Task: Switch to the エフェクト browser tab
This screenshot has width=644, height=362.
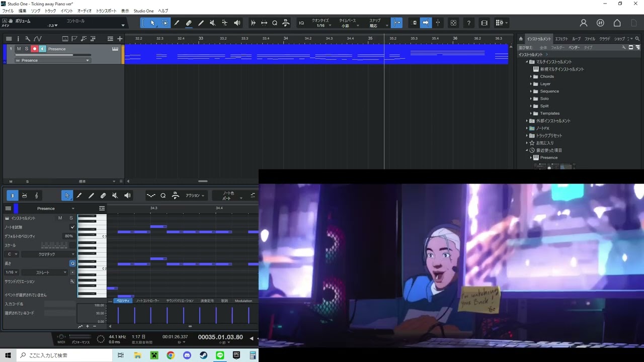Action: pyautogui.click(x=561, y=39)
